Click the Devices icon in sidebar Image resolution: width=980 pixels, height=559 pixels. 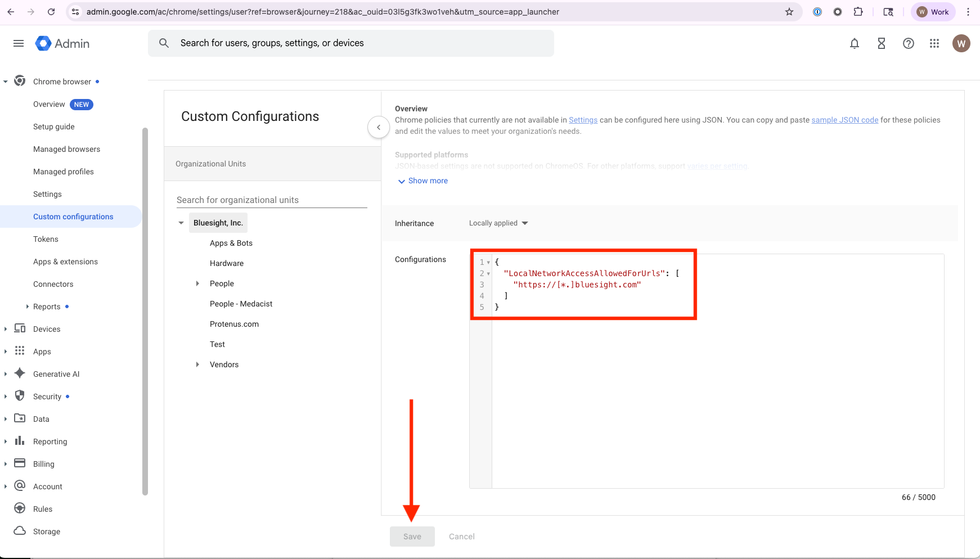pos(20,328)
